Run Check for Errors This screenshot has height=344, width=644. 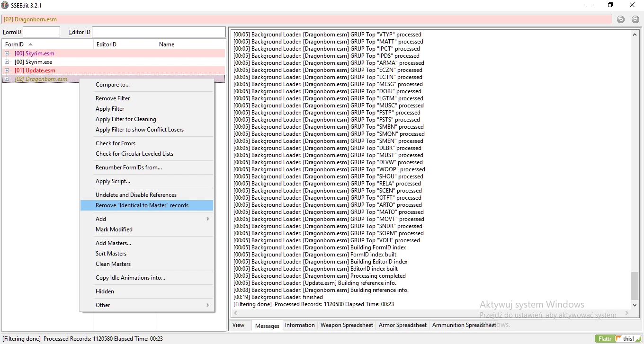[x=147, y=143]
